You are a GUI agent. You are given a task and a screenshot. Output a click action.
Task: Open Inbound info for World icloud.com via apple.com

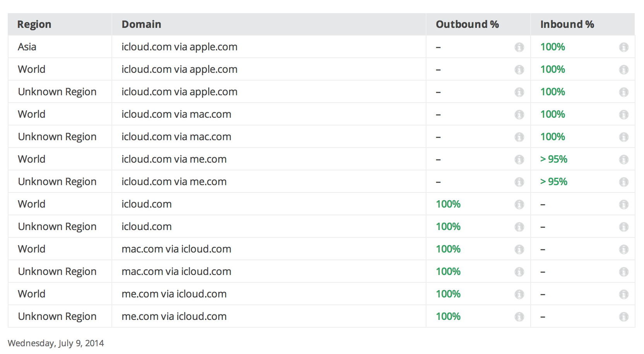(x=623, y=70)
